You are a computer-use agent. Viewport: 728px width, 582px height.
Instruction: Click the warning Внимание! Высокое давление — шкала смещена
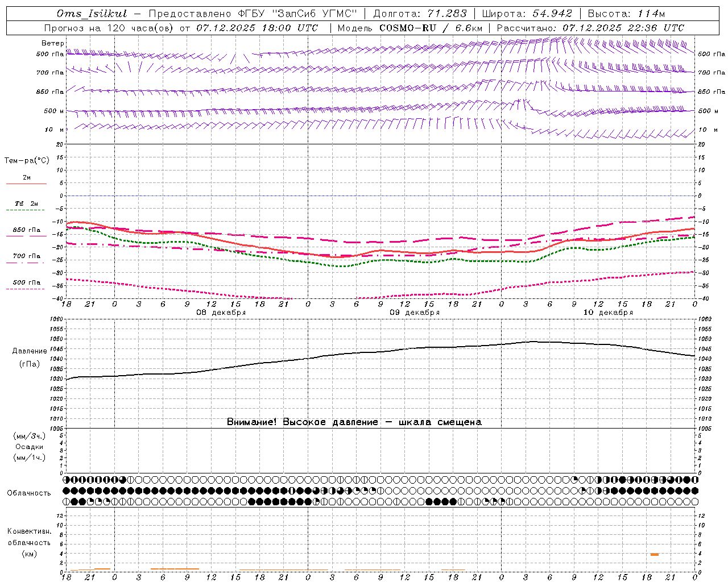[x=354, y=422]
